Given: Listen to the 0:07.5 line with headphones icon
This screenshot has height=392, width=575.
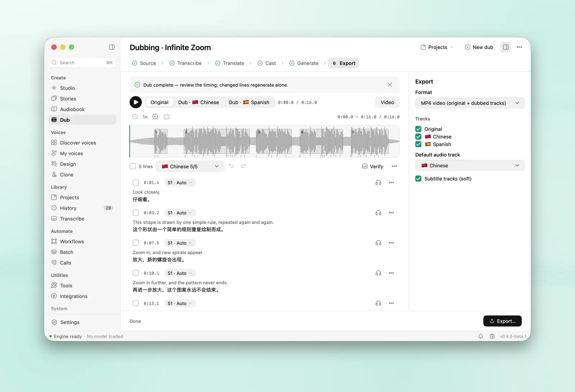Looking at the screenshot, I should point(378,243).
